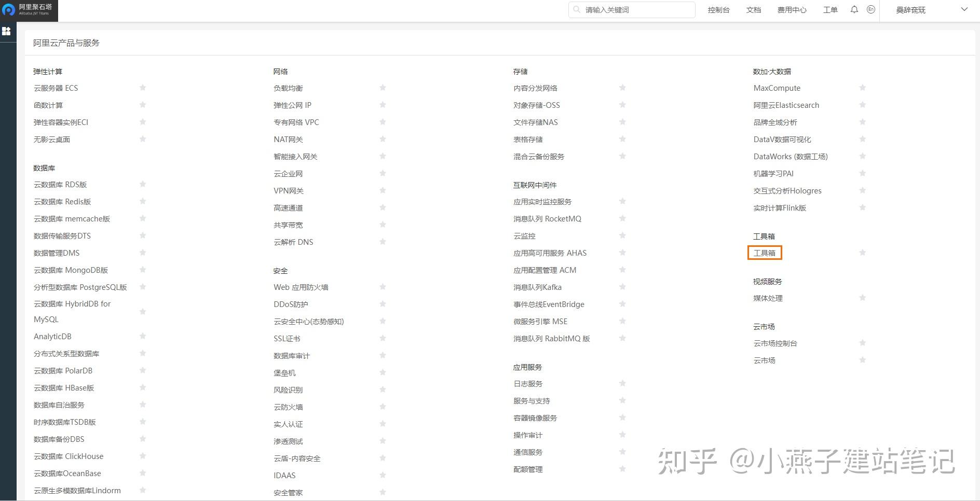
Task: Favorite 云服务器 ECS with its star
Action: [x=143, y=88]
